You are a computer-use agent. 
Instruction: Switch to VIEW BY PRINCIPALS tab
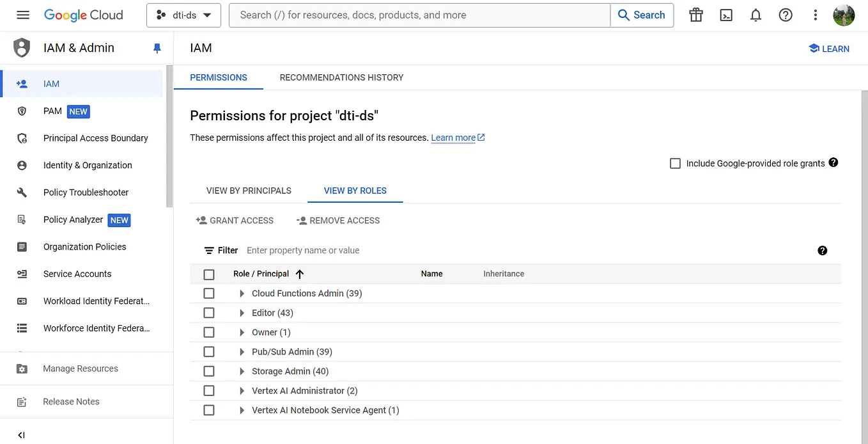[249, 191]
